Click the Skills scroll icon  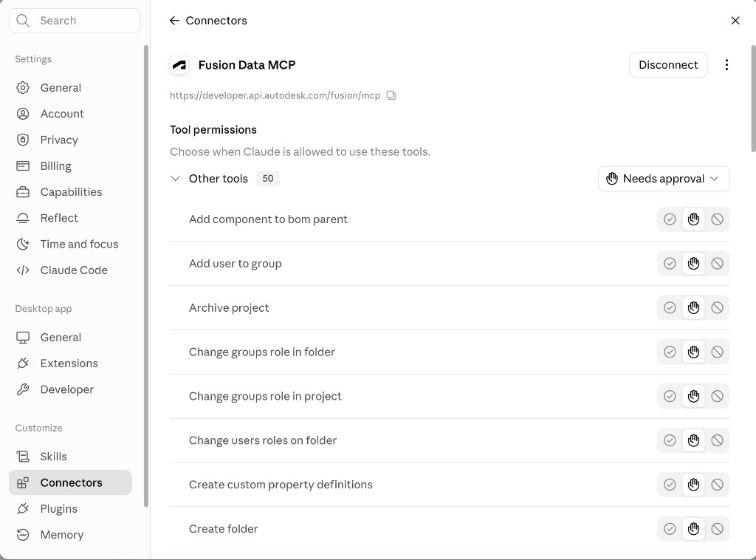(23, 457)
